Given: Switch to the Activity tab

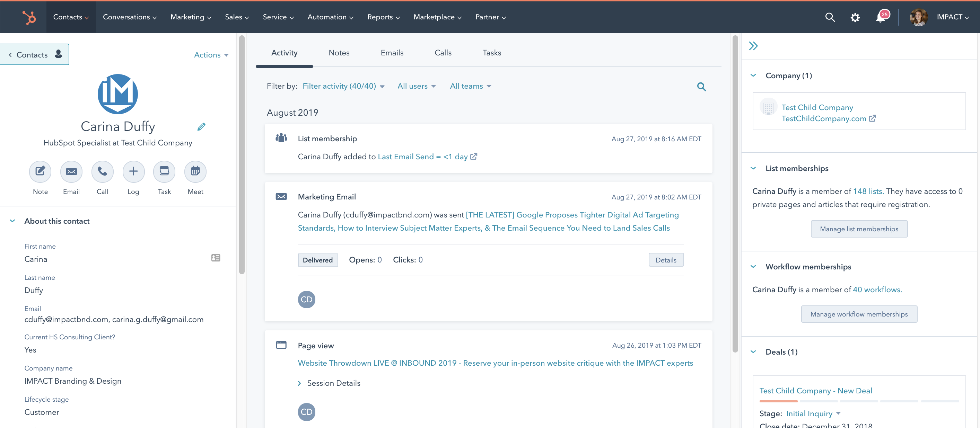Looking at the screenshot, I should pos(284,53).
